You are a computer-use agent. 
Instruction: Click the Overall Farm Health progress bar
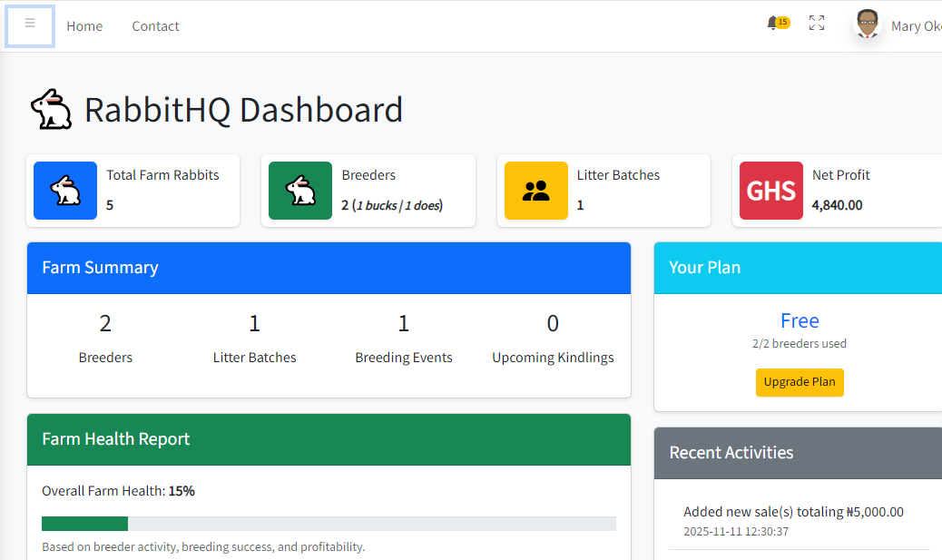tap(329, 524)
